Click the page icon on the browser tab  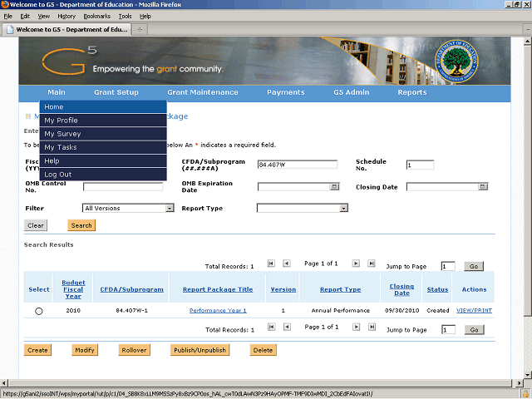[10, 30]
